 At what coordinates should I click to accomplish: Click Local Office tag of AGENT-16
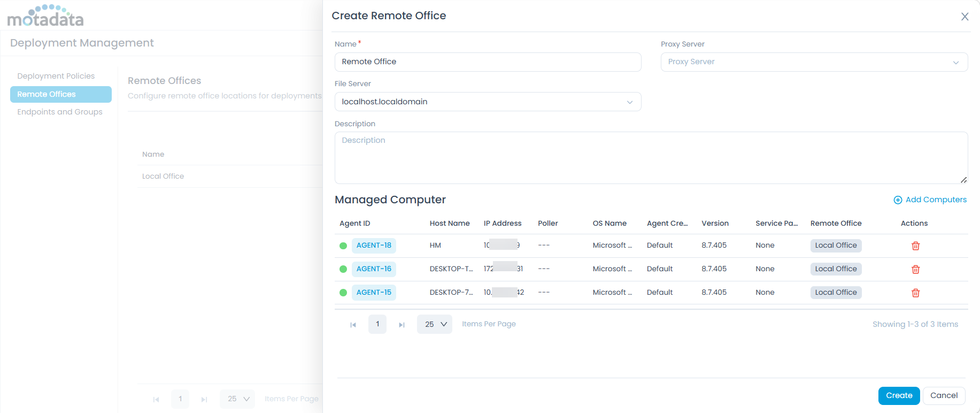(x=836, y=269)
